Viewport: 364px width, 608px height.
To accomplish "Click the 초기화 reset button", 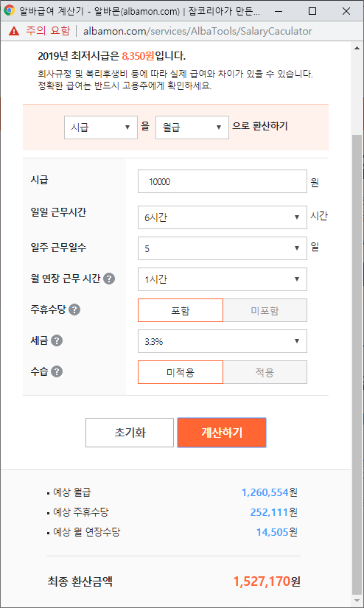I will pos(130,433).
